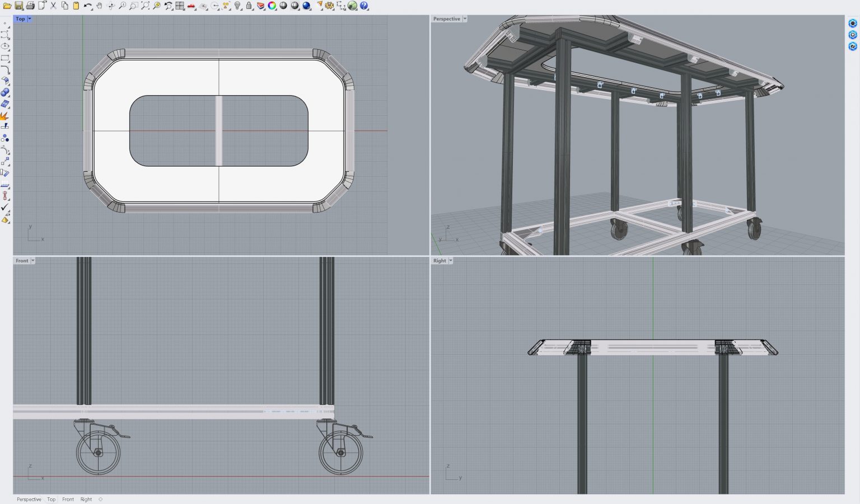
Task: Activate the Pan hand tool
Action: pos(99,6)
